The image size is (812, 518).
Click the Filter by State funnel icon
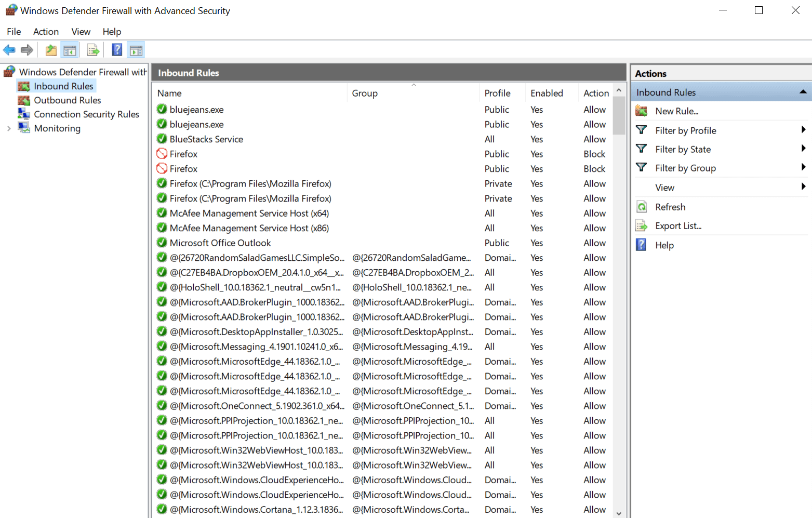(641, 149)
